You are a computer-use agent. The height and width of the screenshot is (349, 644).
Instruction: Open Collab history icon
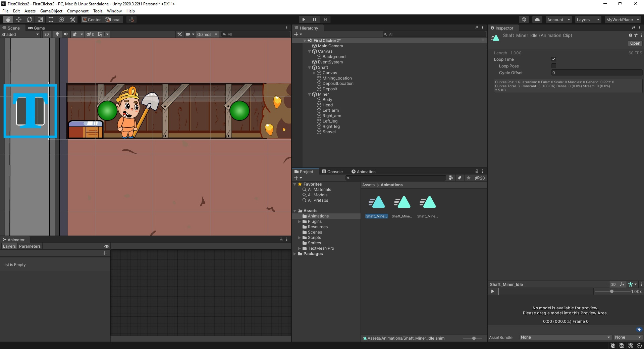point(524,19)
